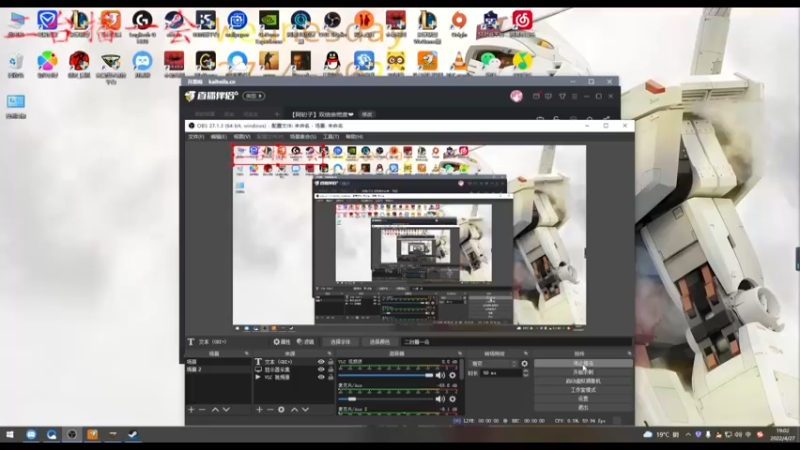Adjust transition duration with the stepper arrows
The height and width of the screenshot is (450, 800).
point(526,373)
